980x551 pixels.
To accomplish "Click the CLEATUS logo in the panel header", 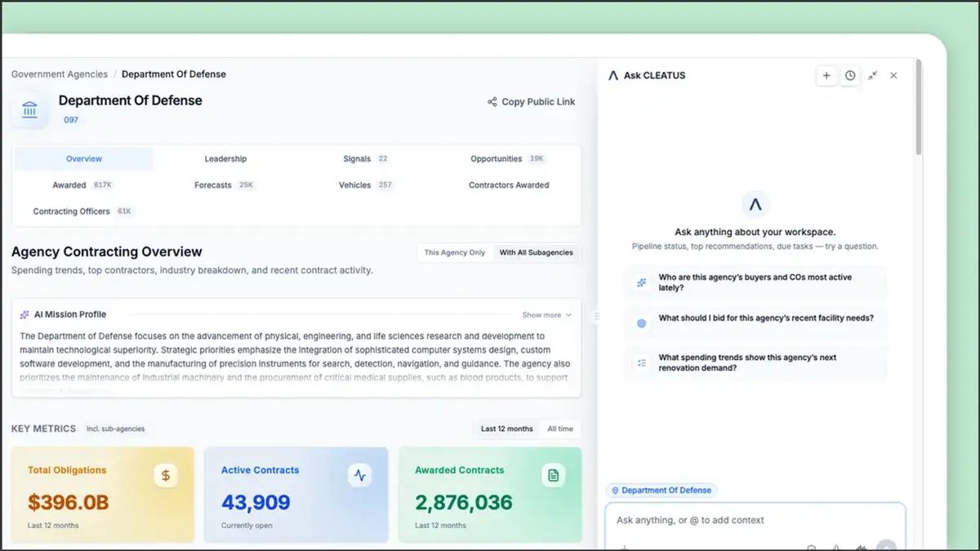I will click(614, 75).
